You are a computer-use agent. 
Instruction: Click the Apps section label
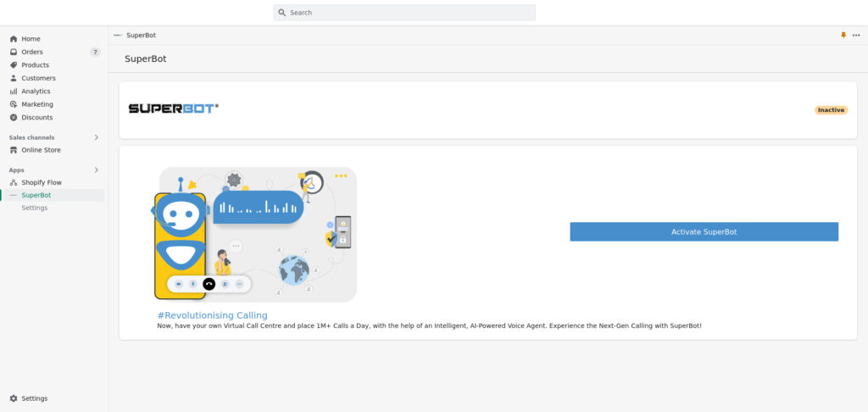17,170
